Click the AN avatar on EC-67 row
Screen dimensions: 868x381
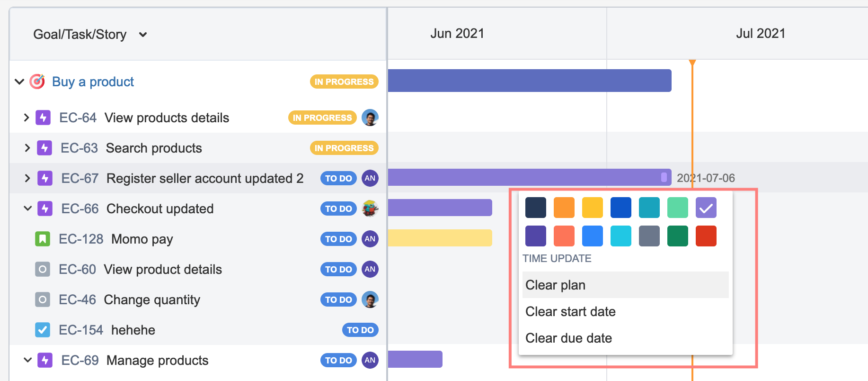[x=370, y=178]
